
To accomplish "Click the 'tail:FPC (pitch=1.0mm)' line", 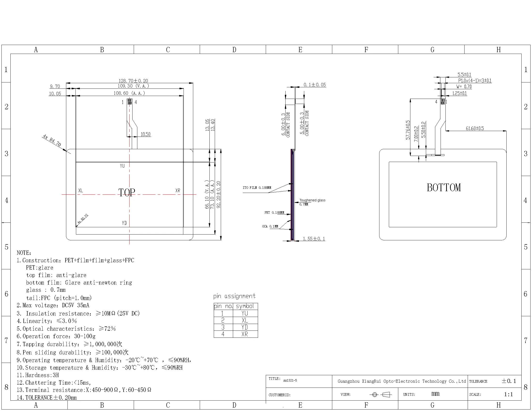I will [x=59, y=298].
